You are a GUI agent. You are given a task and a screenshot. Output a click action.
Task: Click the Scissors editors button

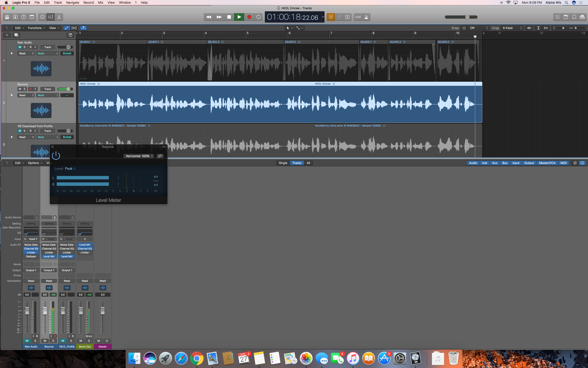(x=59, y=17)
